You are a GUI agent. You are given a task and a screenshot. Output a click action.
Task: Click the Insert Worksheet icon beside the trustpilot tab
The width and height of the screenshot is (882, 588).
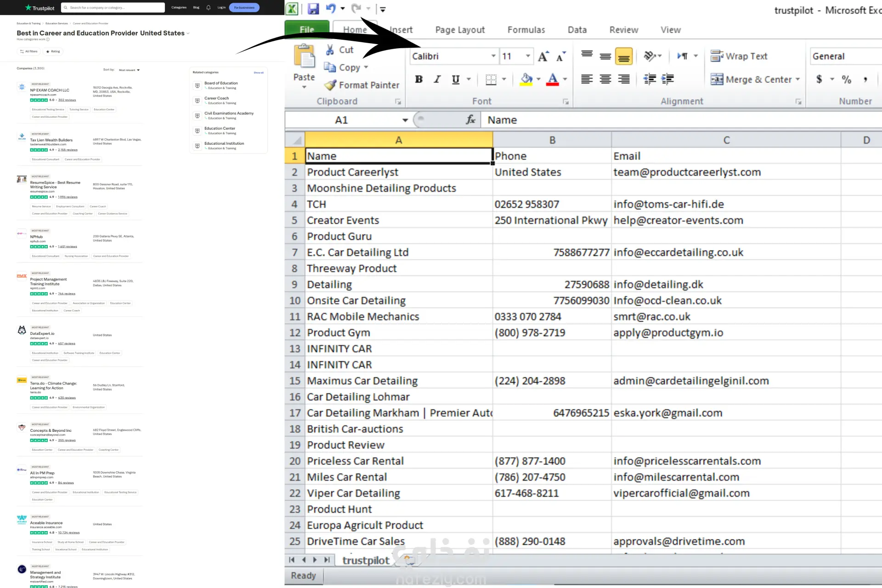coord(409,560)
